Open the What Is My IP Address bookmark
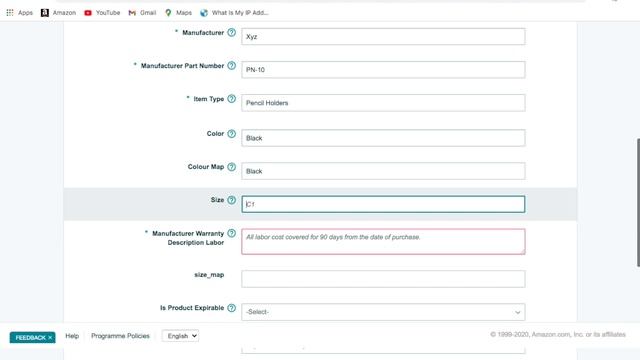Screen dimensions: 640x360 point(234,13)
